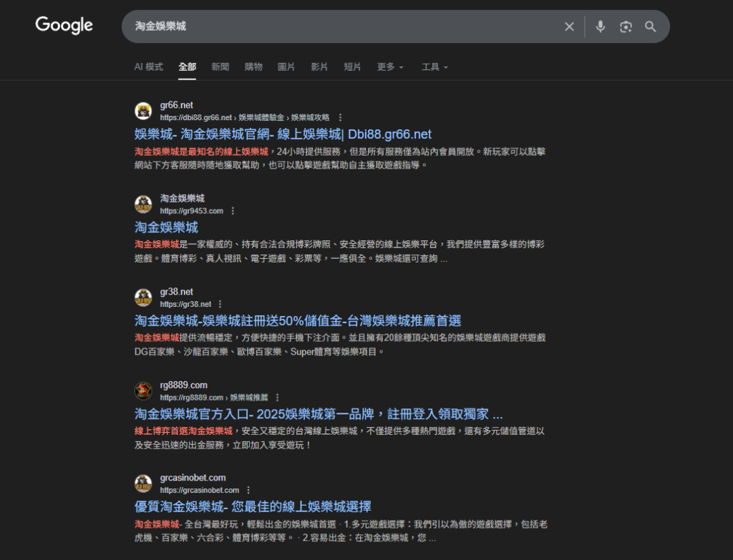Switch to 短片 tab
Screen dimensions: 733x560
point(352,67)
